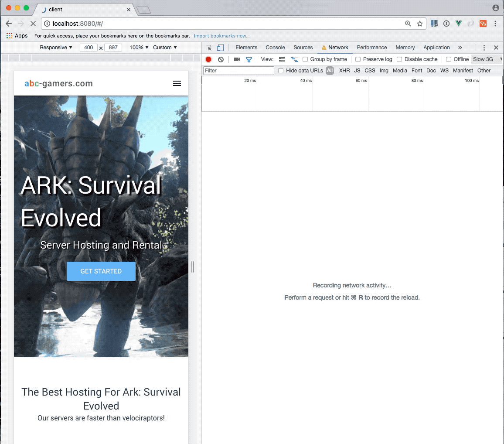Click the GET STARTED button
The width and height of the screenshot is (504, 444).
click(101, 271)
